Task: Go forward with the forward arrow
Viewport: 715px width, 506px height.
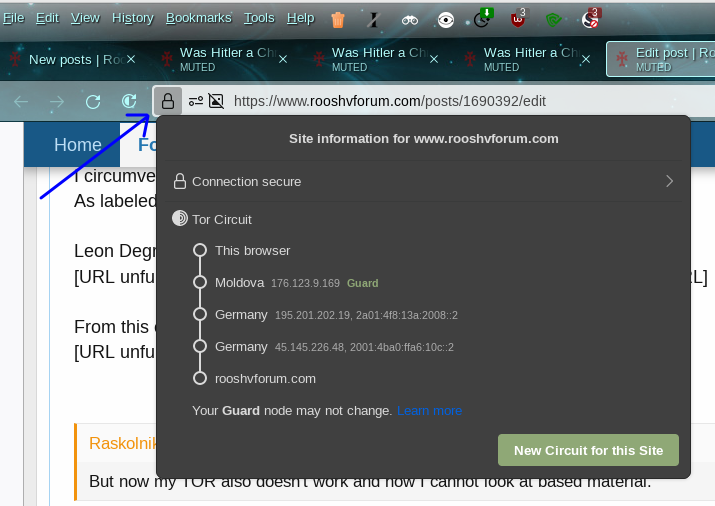Action: pos(57,101)
